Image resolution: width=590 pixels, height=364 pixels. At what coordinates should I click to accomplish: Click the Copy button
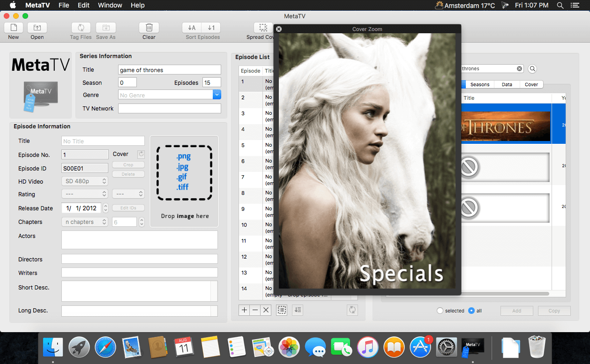click(x=554, y=311)
